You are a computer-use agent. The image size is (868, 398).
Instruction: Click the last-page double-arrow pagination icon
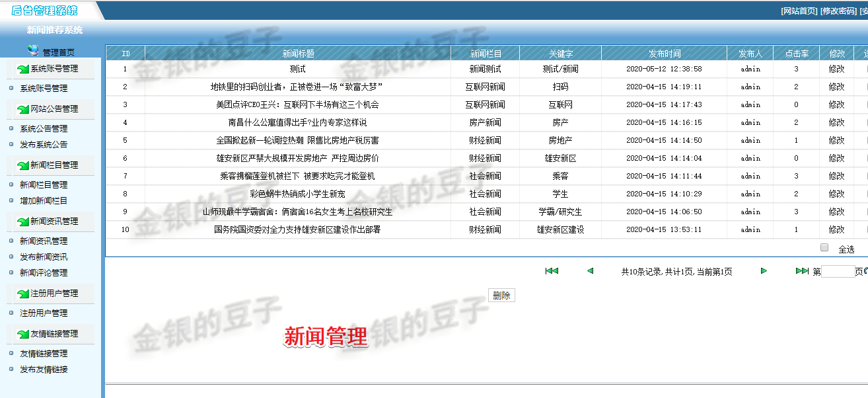(801, 270)
